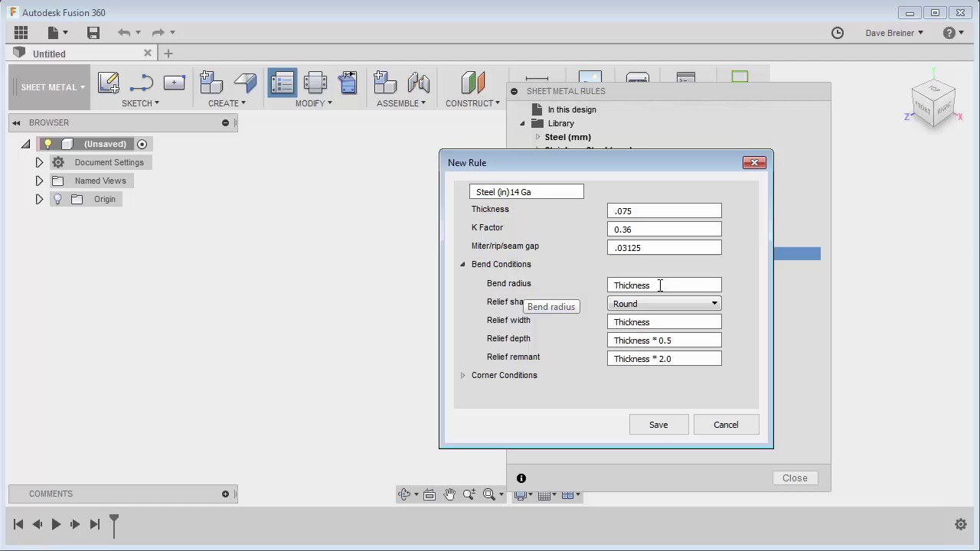Click the Sheet Metal Rules icon
Screen dimensions: 980x551
pos(283,83)
